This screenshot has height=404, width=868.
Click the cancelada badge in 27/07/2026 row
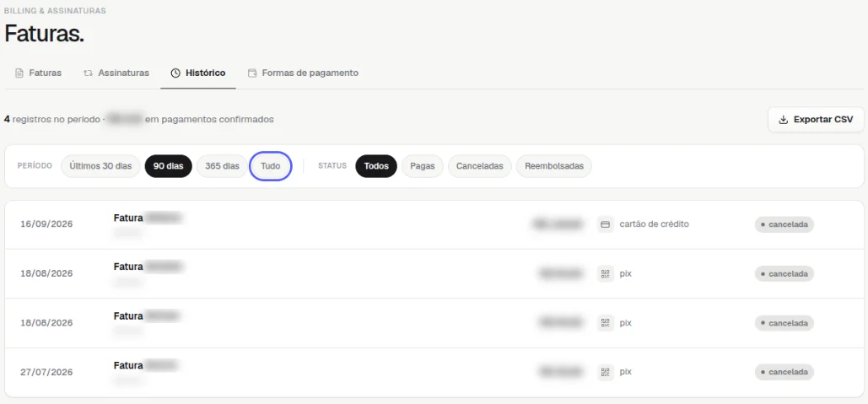click(784, 372)
